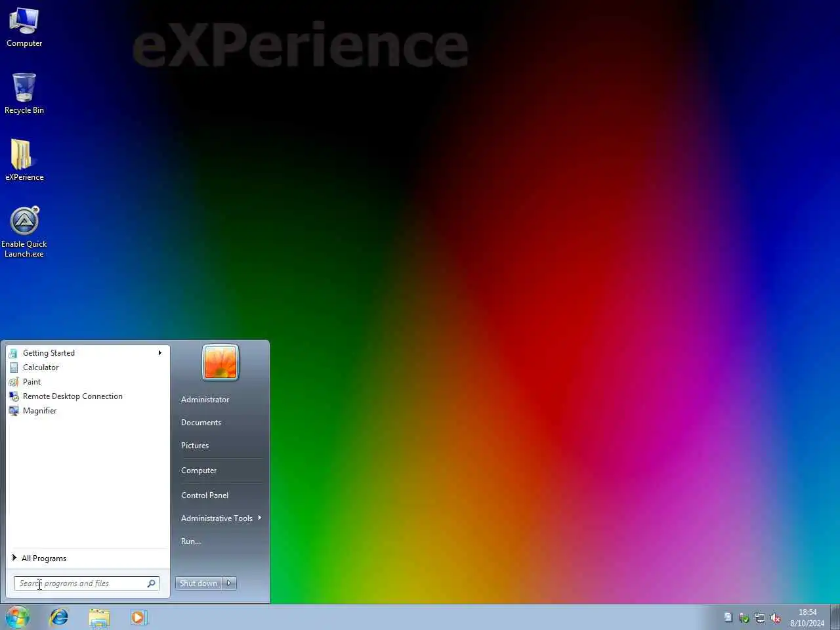This screenshot has width=840, height=630.
Task: Click the Show desktop button
Action: point(835,618)
